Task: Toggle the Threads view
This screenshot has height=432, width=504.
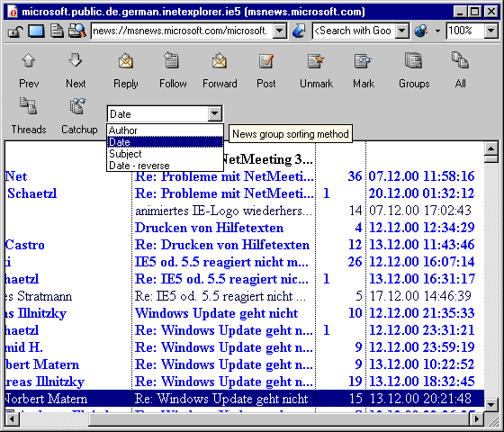Action: [29, 116]
